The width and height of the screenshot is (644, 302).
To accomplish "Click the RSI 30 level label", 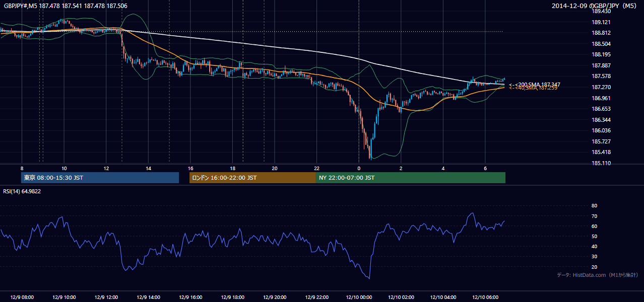I will click(594, 257).
